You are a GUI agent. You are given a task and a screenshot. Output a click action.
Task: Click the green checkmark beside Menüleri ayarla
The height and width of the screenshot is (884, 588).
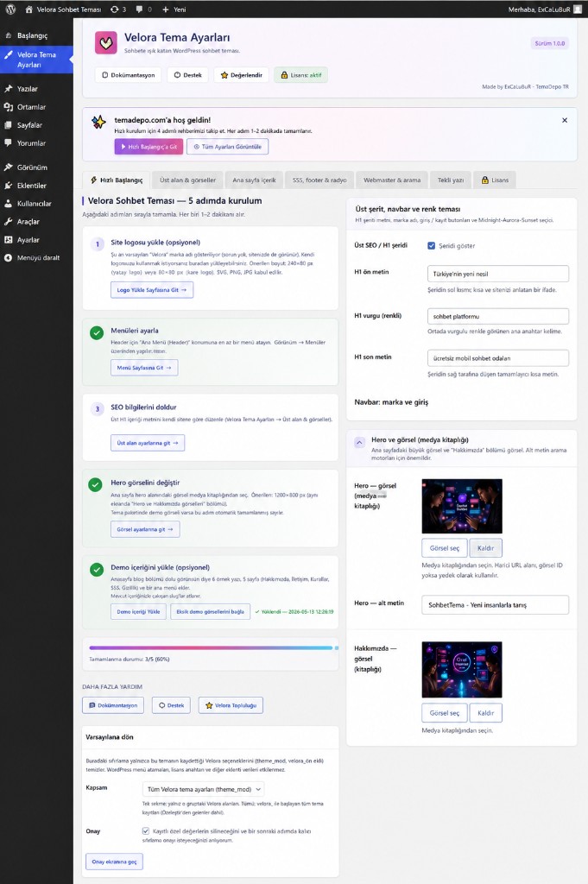(97, 332)
